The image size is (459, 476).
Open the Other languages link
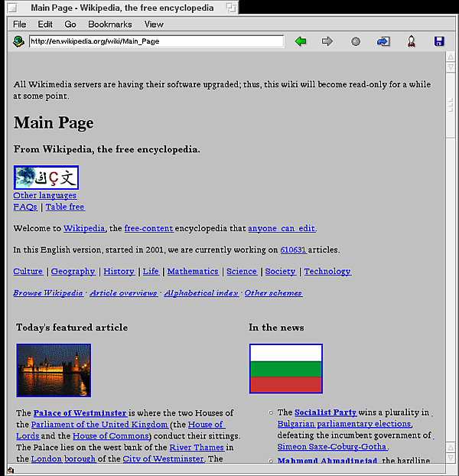pos(45,195)
